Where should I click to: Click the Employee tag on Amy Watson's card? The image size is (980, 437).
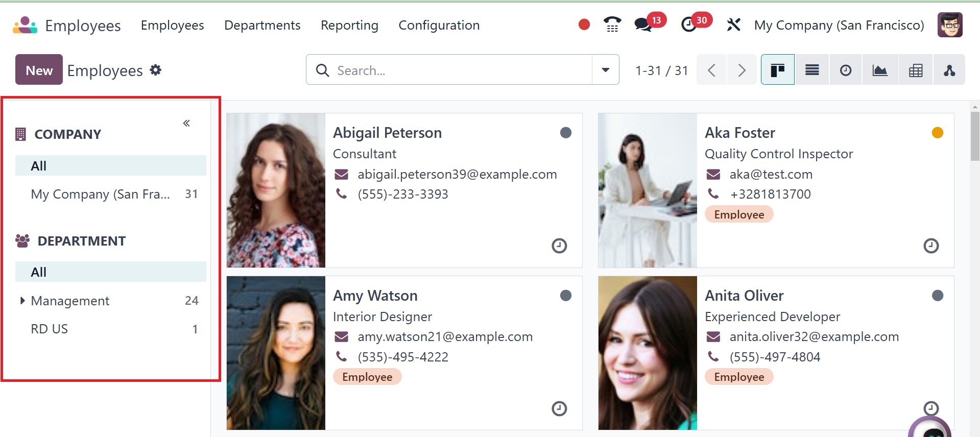367,377
